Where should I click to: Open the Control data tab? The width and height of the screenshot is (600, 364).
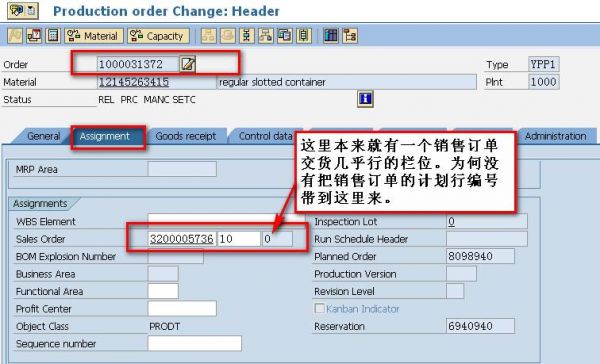pyautogui.click(x=265, y=136)
